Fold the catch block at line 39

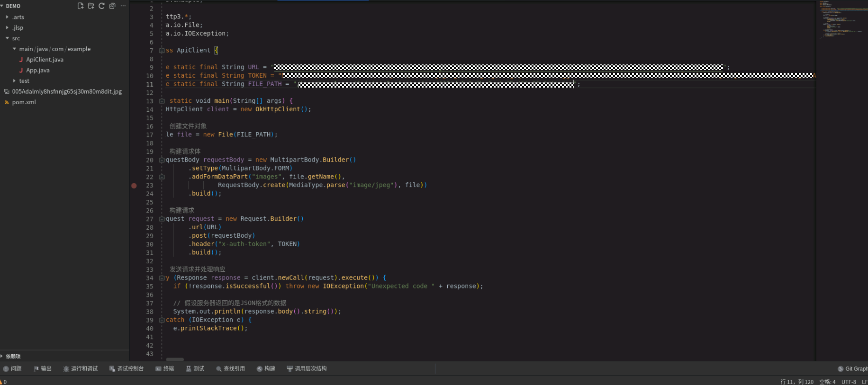pos(162,320)
